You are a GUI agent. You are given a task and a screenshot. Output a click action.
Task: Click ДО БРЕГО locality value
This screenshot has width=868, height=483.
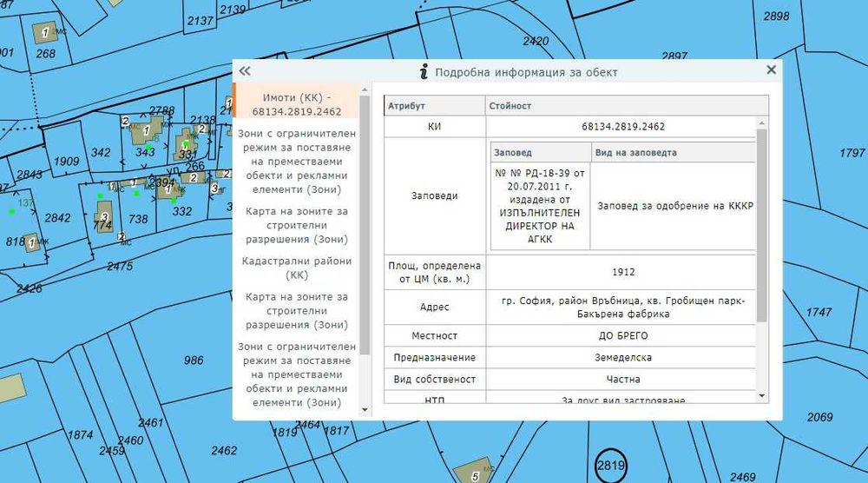pos(622,335)
